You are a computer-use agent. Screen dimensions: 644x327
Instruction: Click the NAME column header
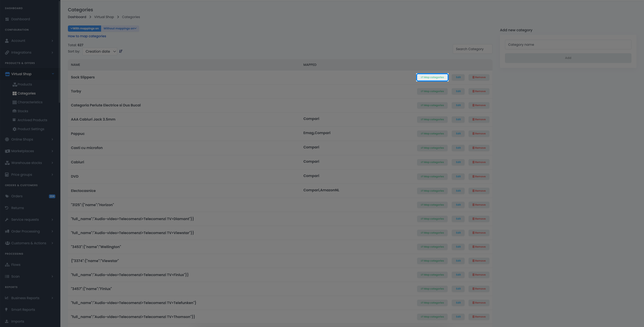point(75,65)
